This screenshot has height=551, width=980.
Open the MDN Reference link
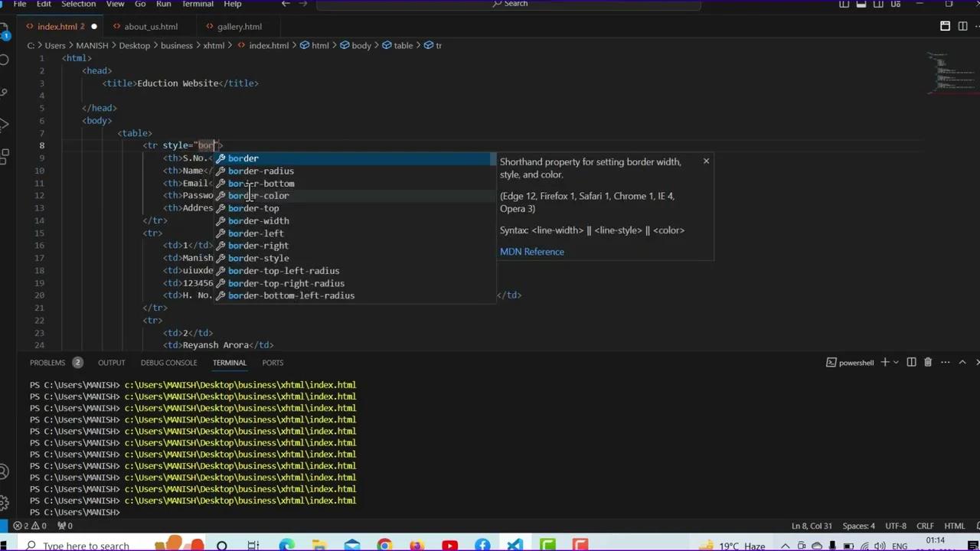point(532,252)
